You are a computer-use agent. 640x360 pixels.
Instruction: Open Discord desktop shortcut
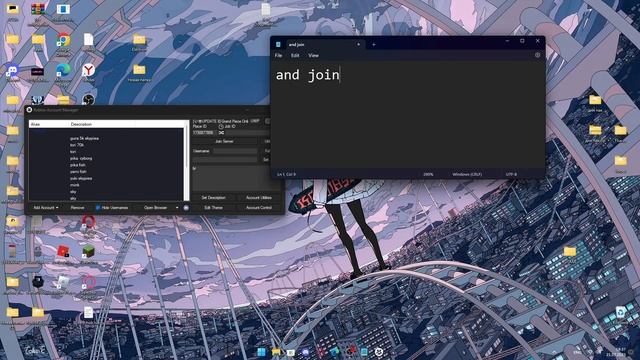pyautogui.click(x=12, y=71)
